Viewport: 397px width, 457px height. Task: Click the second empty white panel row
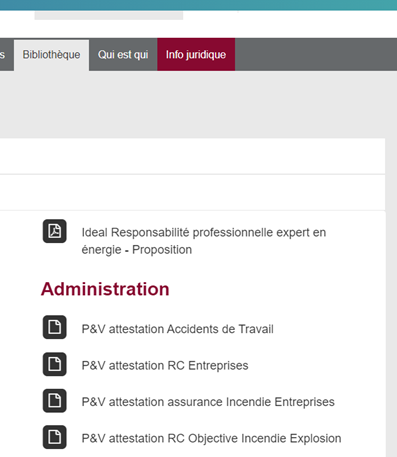pyautogui.click(x=192, y=192)
